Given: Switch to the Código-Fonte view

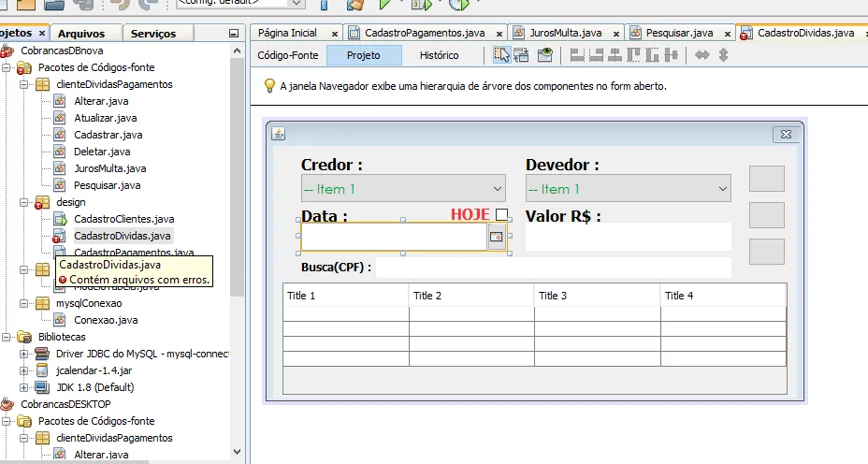Looking at the screenshot, I should tap(288, 55).
